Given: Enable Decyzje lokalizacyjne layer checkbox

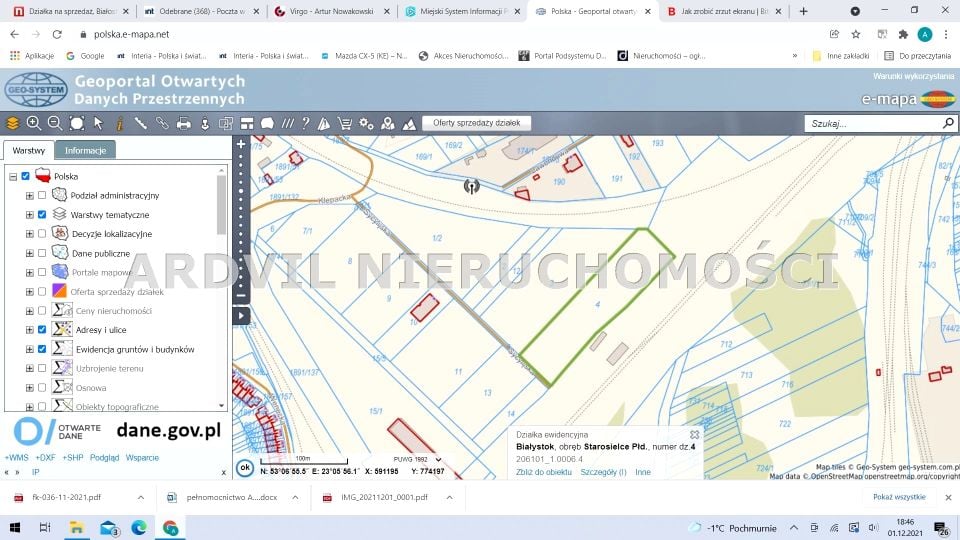Looking at the screenshot, I should coord(42,234).
